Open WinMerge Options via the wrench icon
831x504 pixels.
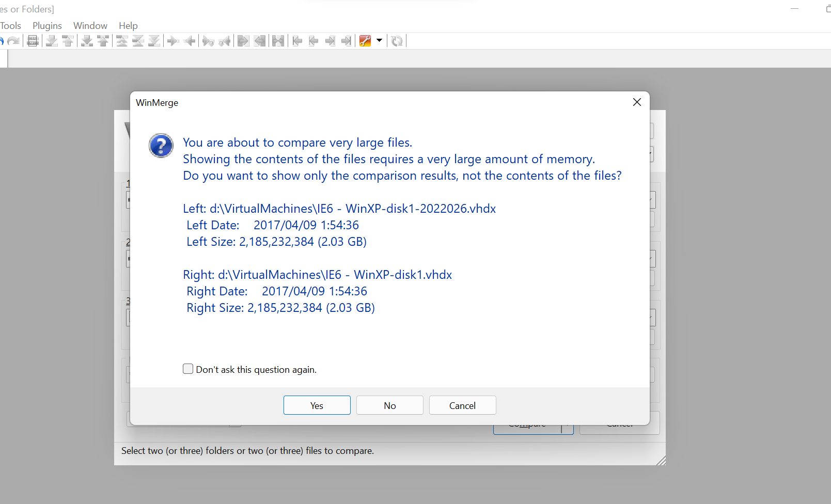(x=365, y=41)
